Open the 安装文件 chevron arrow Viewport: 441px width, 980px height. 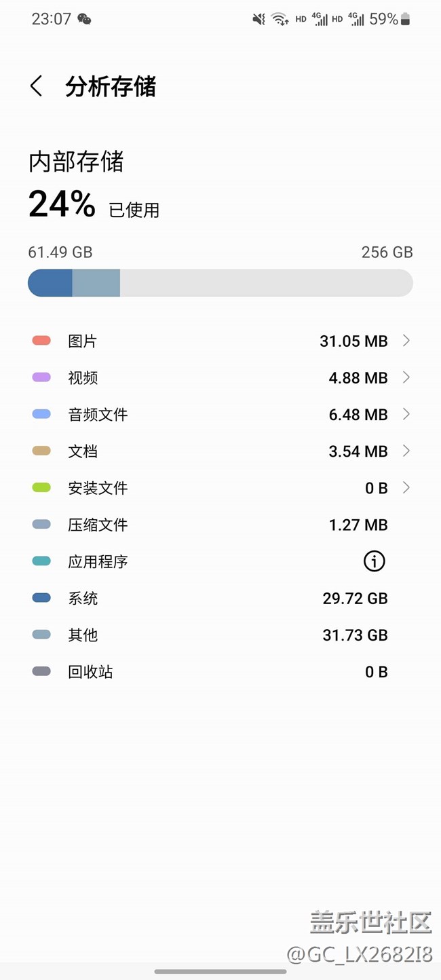[406, 487]
